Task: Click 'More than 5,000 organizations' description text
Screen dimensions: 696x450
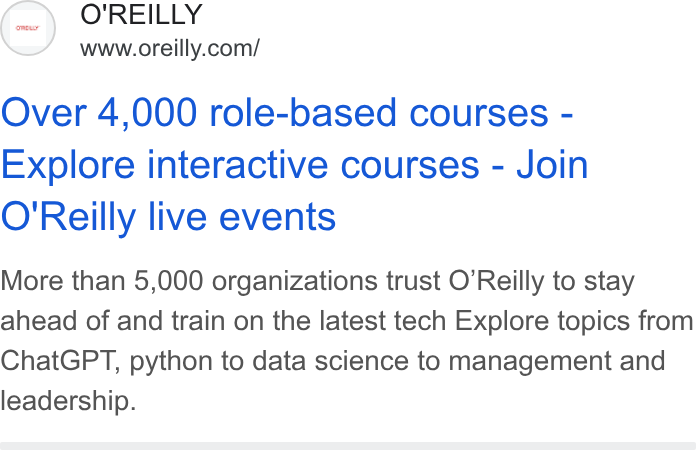Action: point(189,281)
